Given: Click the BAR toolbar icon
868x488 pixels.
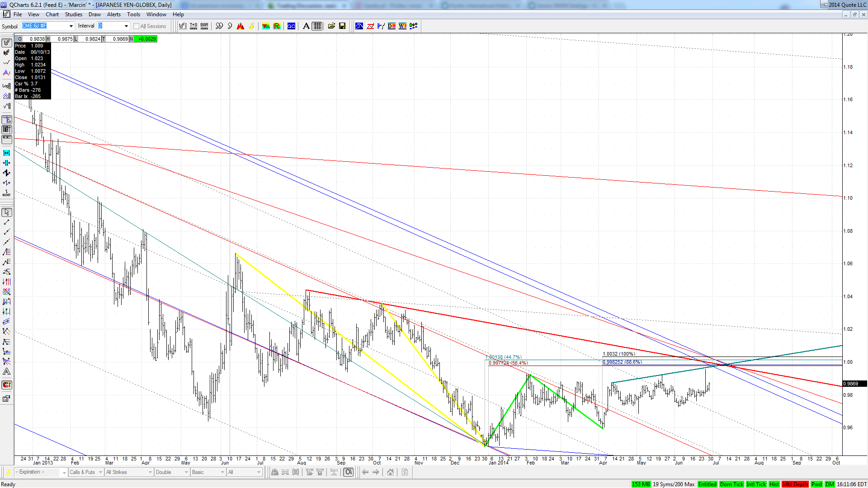Looking at the screenshot, I should (204, 26).
